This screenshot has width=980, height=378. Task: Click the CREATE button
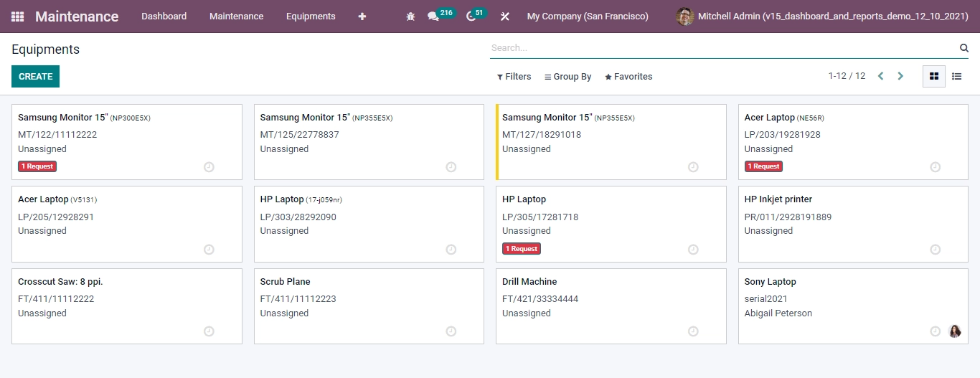[x=36, y=77]
